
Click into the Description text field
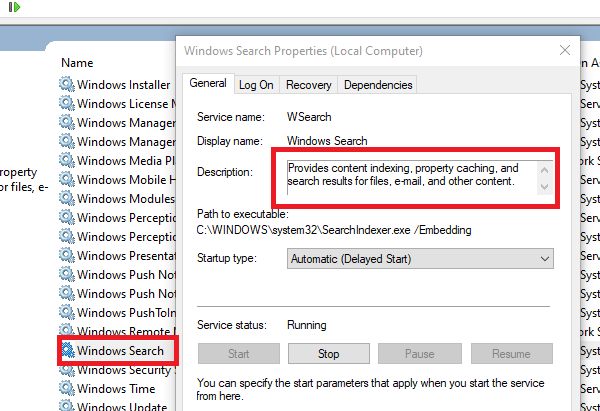pyautogui.click(x=410, y=176)
